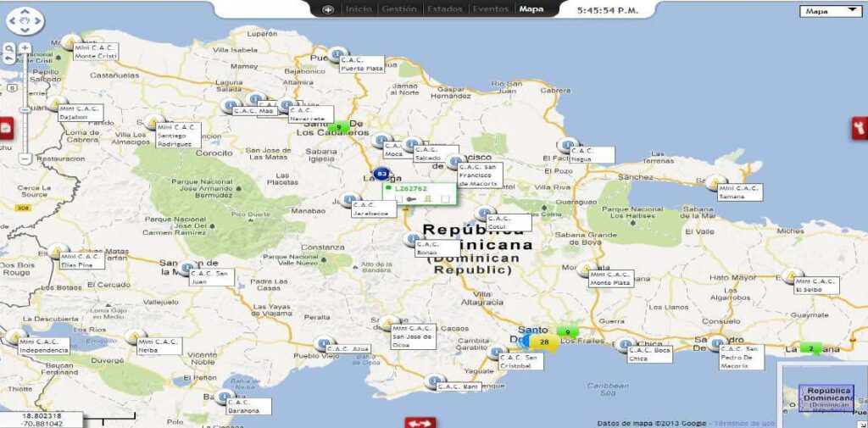This screenshot has width=868, height=428.
Task: Click the L262762 unit link in the popup
Action: point(411,188)
